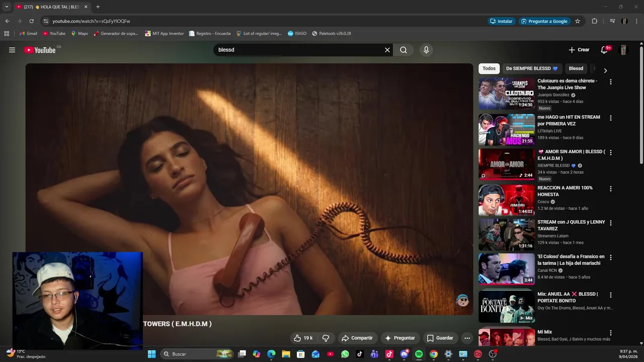This screenshot has width=644, height=362.
Task: Open Chrome three-dot menu
Action: (636, 21)
